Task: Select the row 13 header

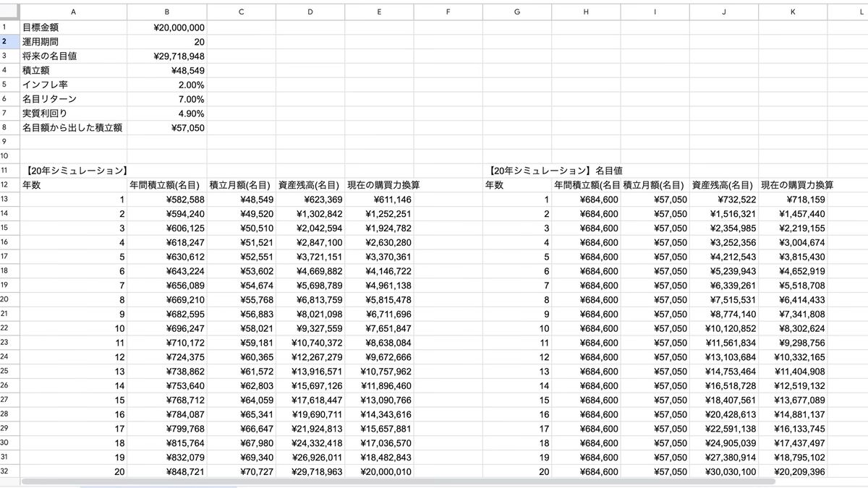Action: pos(4,199)
